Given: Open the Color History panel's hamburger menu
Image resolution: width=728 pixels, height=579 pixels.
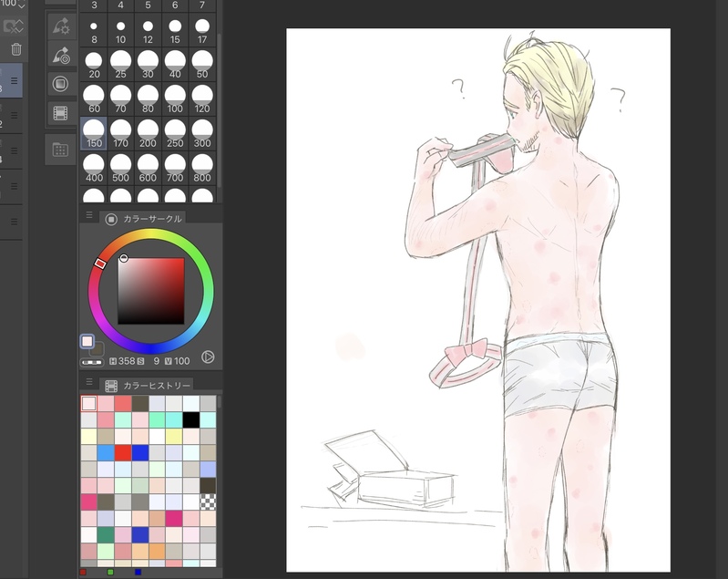Looking at the screenshot, I should coord(89,381).
